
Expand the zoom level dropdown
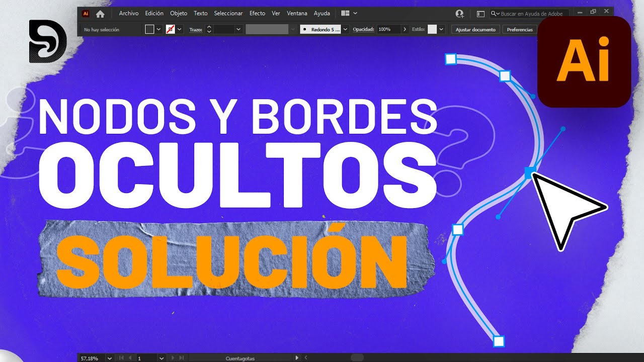pyautogui.click(x=109, y=358)
